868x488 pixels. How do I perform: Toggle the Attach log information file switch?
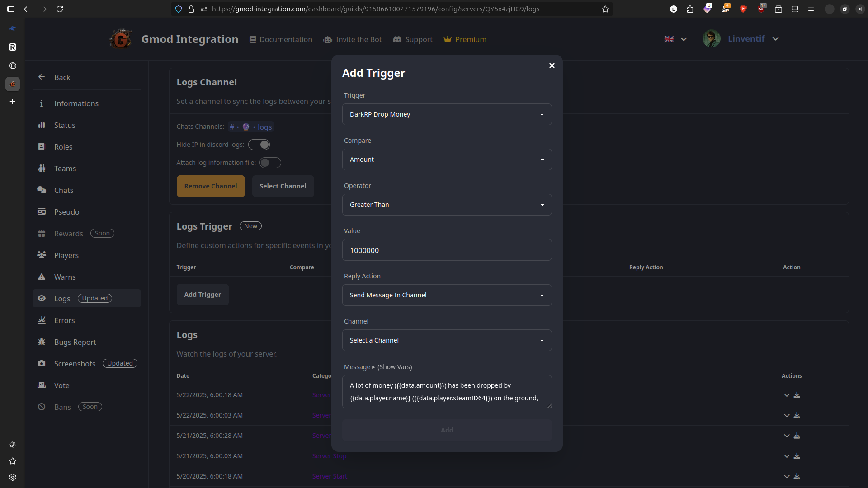point(270,163)
